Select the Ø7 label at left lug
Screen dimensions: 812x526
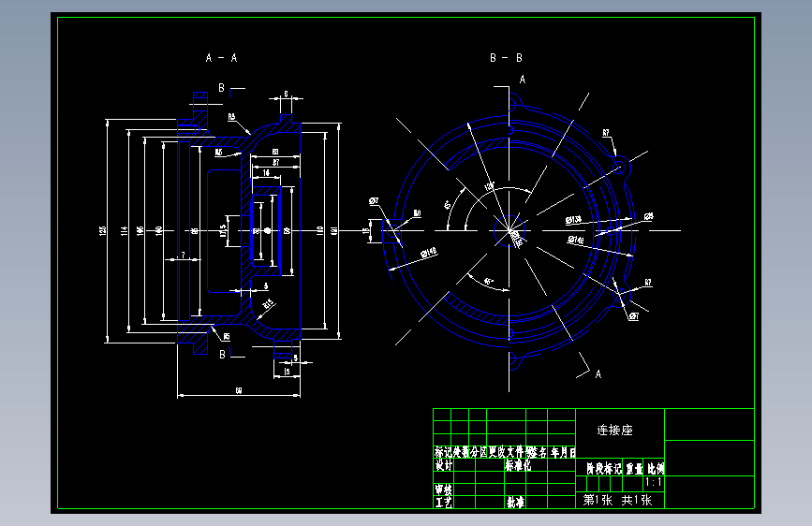pos(374,201)
